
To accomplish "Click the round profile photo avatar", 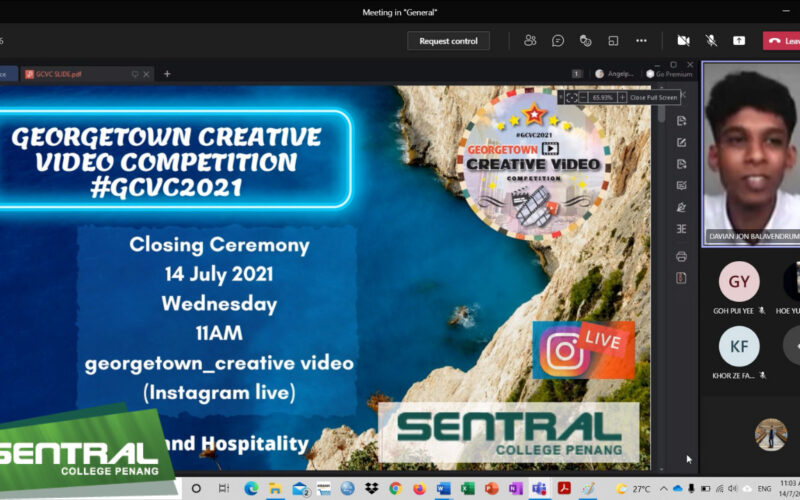I will coord(771,435).
